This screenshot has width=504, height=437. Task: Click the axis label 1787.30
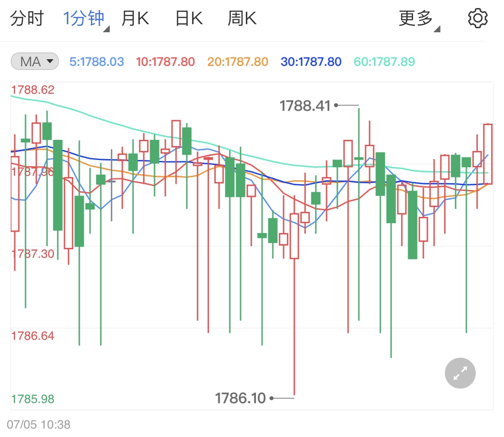[x=33, y=254]
